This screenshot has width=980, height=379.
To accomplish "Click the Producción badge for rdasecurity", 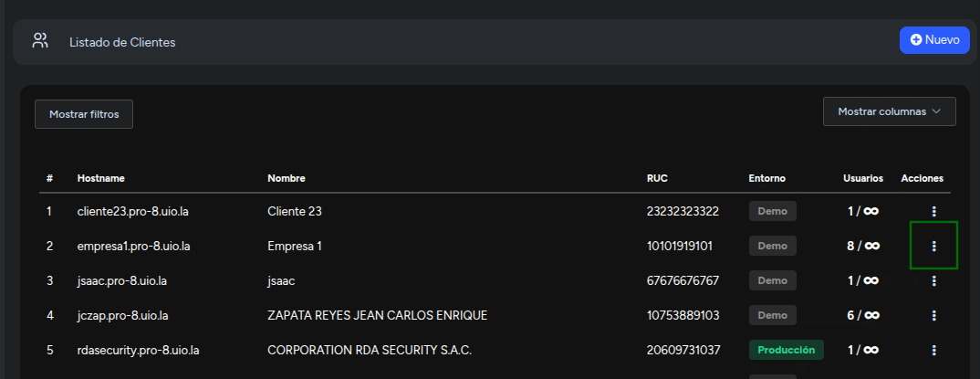I will [x=787, y=350].
